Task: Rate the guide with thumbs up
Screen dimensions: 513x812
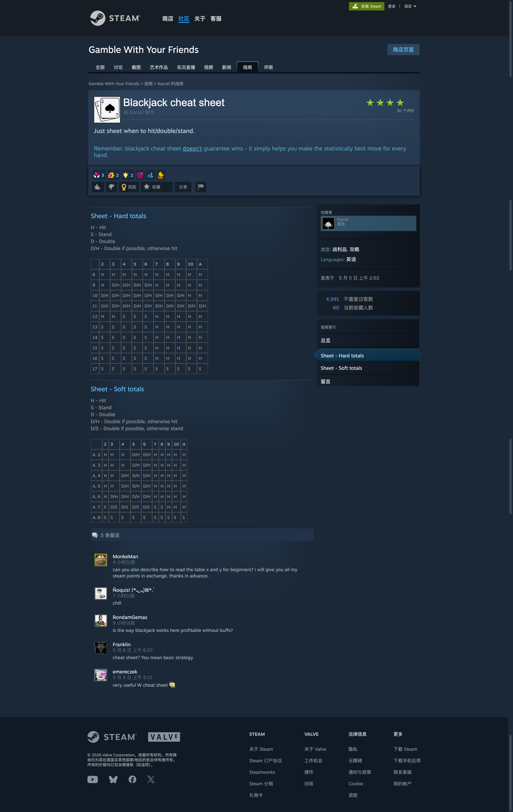Action: (x=98, y=187)
